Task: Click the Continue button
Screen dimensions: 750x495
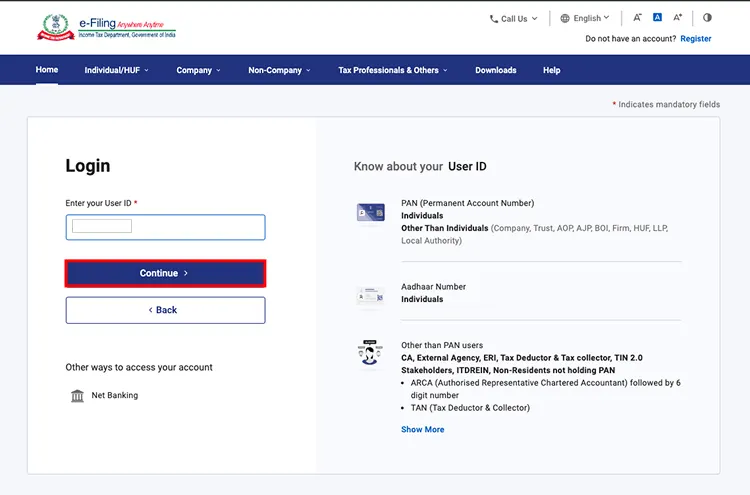Action: point(165,273)
